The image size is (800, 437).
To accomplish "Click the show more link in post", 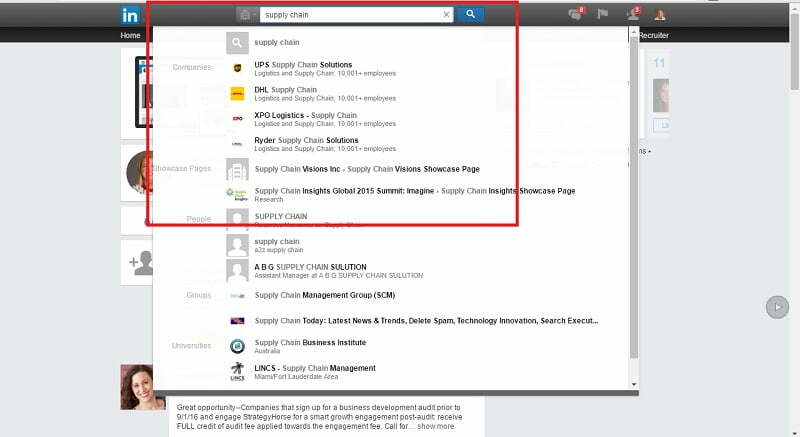I will click(x=435, y=426).
